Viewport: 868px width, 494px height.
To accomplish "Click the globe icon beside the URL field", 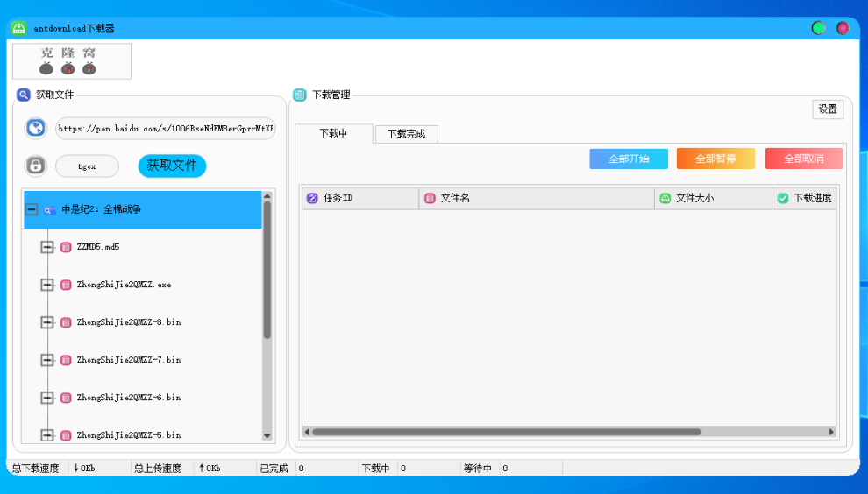I will tap(35, 128).
